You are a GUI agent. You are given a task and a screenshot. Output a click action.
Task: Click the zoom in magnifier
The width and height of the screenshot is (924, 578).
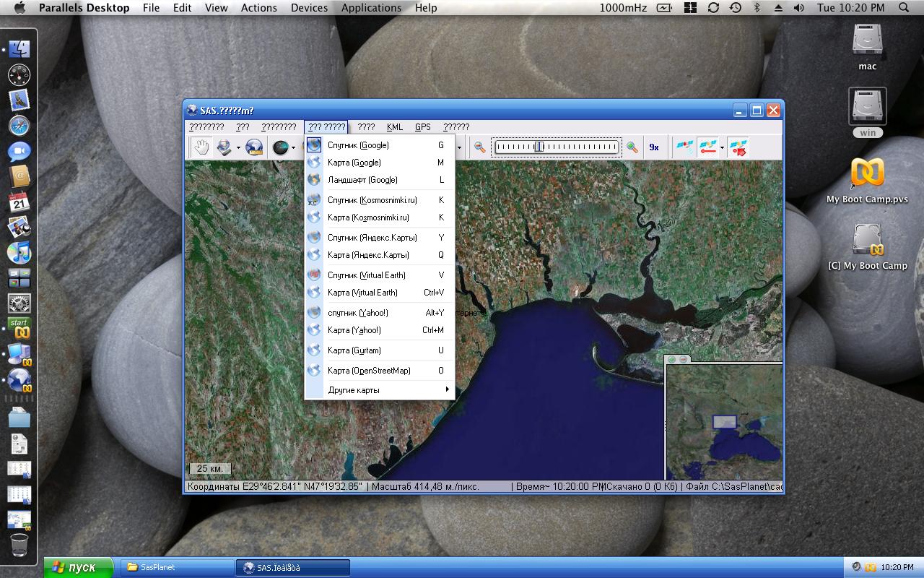tap(632, 147)
